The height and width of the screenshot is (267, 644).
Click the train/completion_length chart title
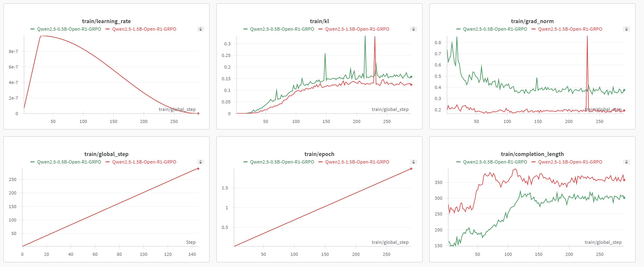[532, 154]
